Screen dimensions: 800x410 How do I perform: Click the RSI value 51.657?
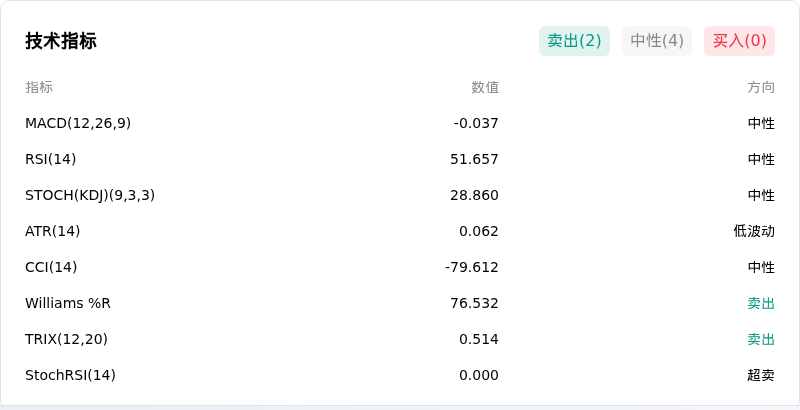(x=474, y=159)
